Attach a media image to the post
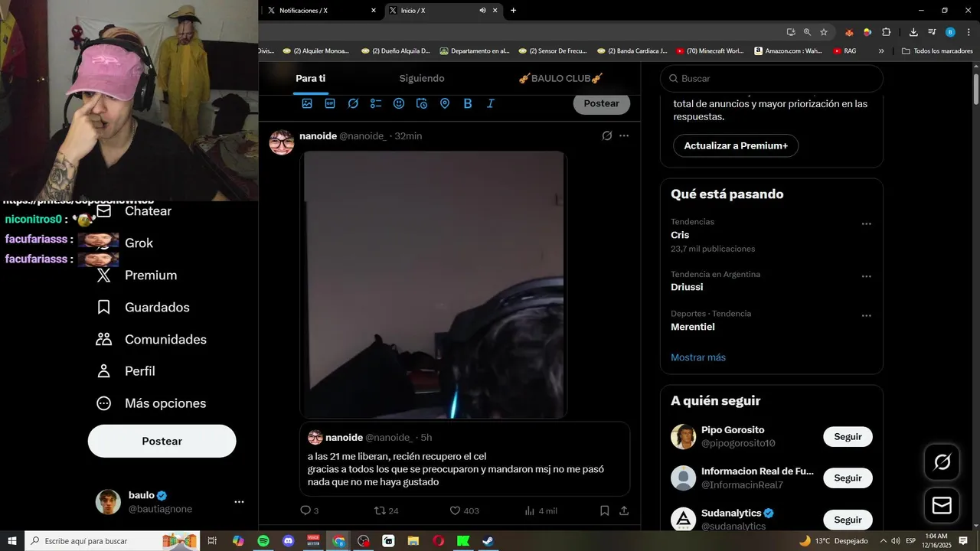 (307, 103)
